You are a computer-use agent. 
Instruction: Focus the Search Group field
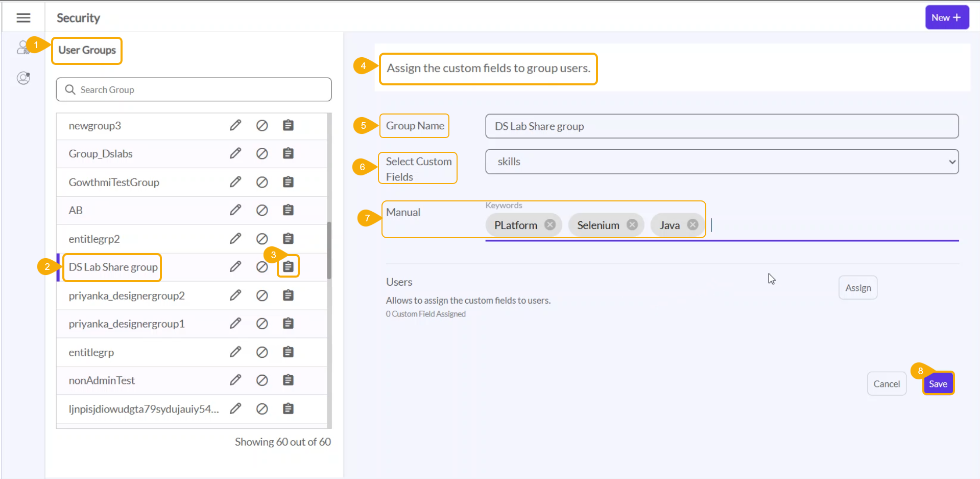tap(194, 90)
